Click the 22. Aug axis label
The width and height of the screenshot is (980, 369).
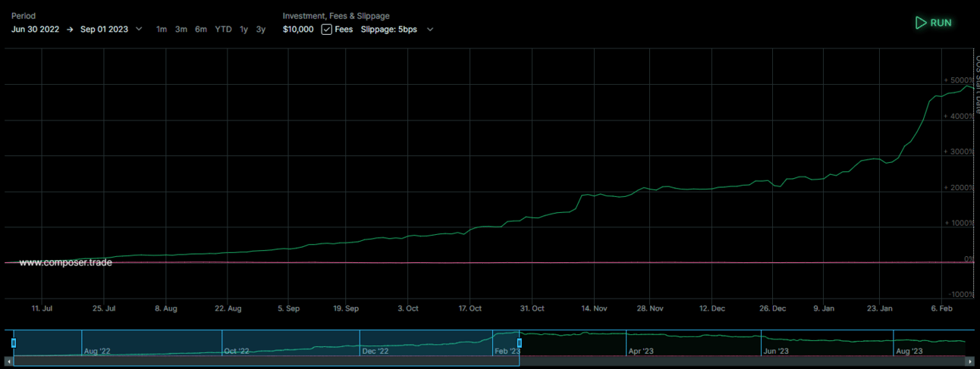coord(228,309)
